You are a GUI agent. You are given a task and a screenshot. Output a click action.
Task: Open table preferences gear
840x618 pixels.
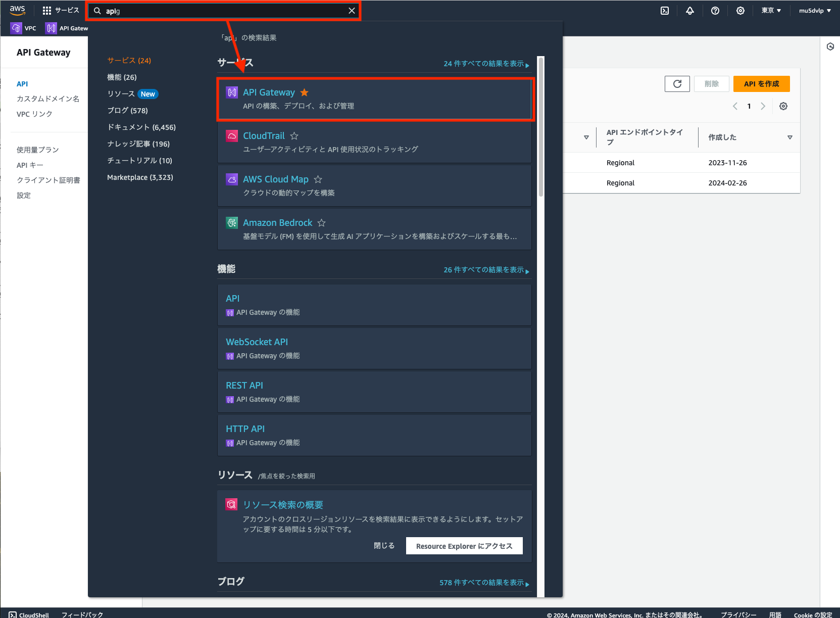(x=783, y=106)
